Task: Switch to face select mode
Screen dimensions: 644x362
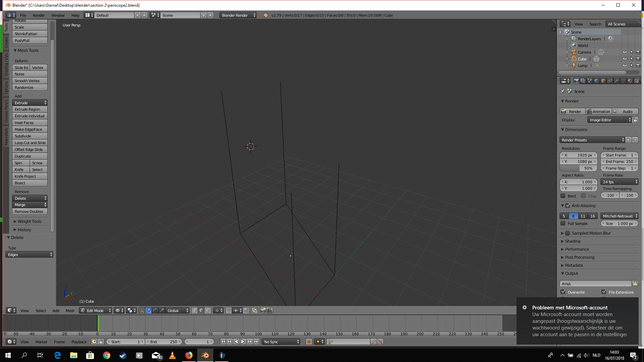Action: (x=208, y=310)
